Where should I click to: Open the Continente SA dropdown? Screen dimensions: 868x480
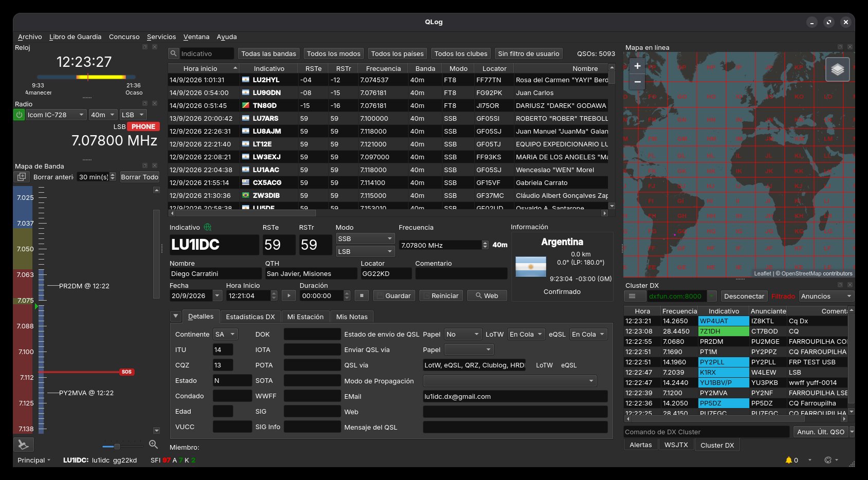tap(225, 334)
